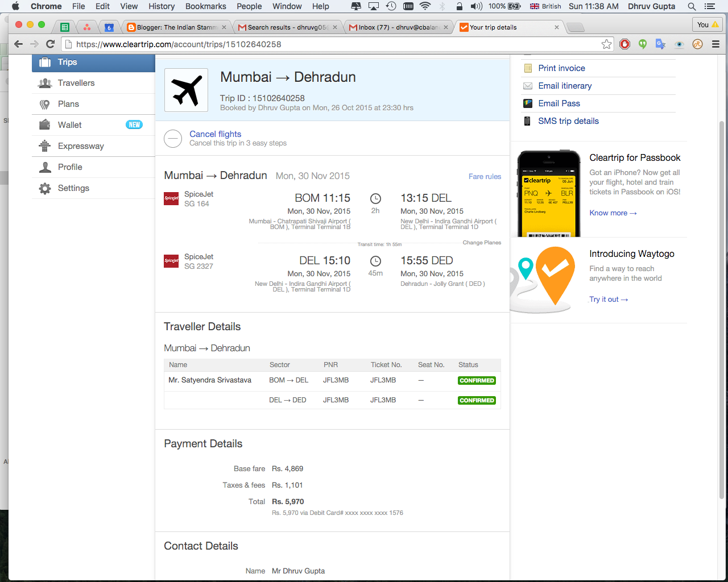Click the You profile button in Chrome

(708, 24)
